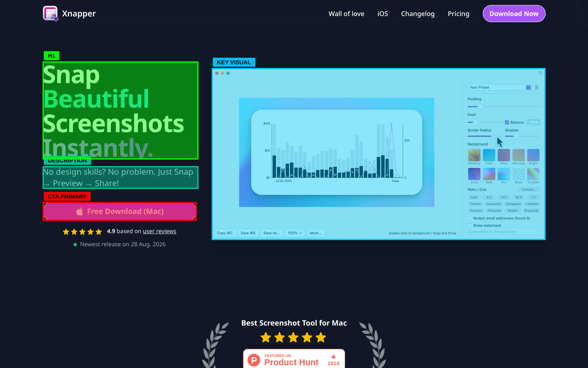Open the Pricing nav link
The width and height of the screenshot is (588, 368).
coord(458,14)
